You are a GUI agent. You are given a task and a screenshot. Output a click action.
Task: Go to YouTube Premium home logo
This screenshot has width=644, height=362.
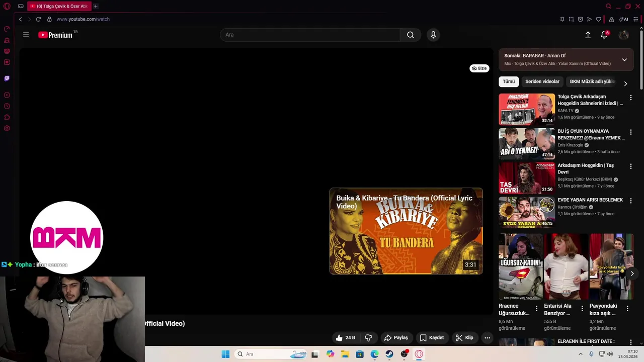pos(56,35)
